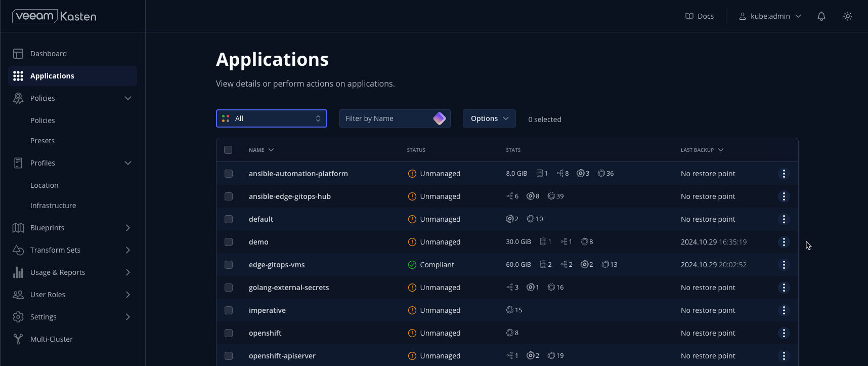868x366 pixels.
Task: Open the Options dropdown
Action: 489,118
